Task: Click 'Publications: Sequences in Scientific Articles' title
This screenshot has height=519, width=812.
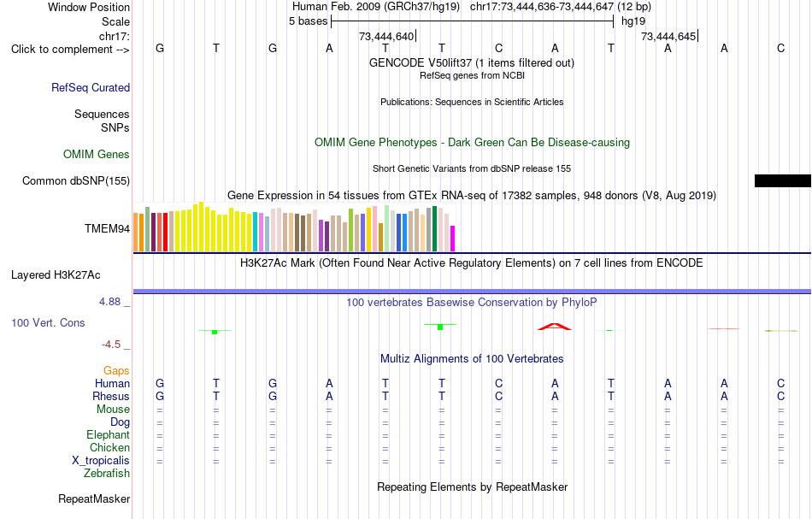Action: pyautogui.click(x=472, y=102)
